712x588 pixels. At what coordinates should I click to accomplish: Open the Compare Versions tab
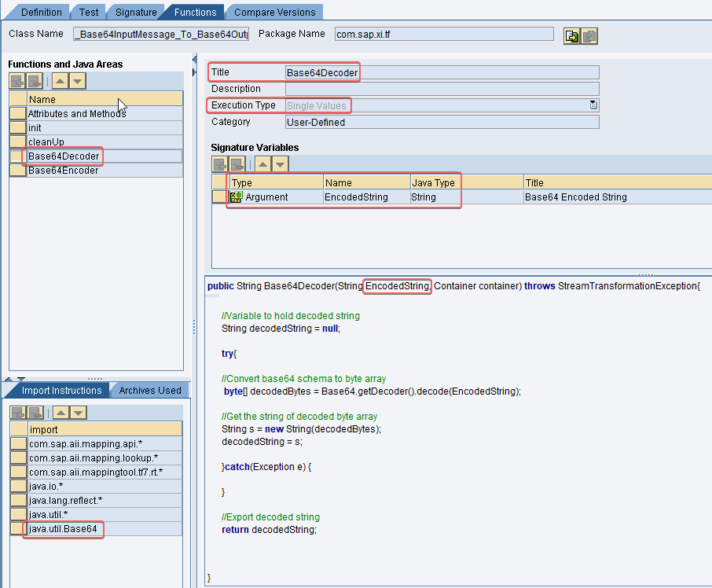point(275,13)
